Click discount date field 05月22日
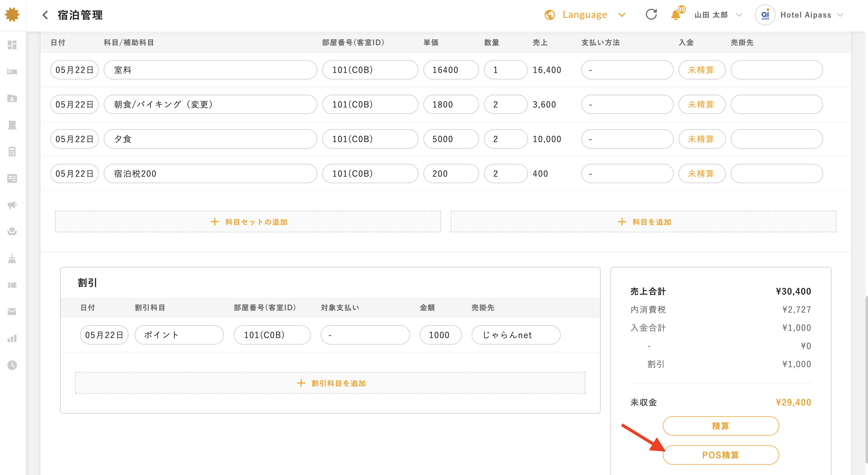The image size is (868, 475). pyautogui.click(x=104, y=335)
